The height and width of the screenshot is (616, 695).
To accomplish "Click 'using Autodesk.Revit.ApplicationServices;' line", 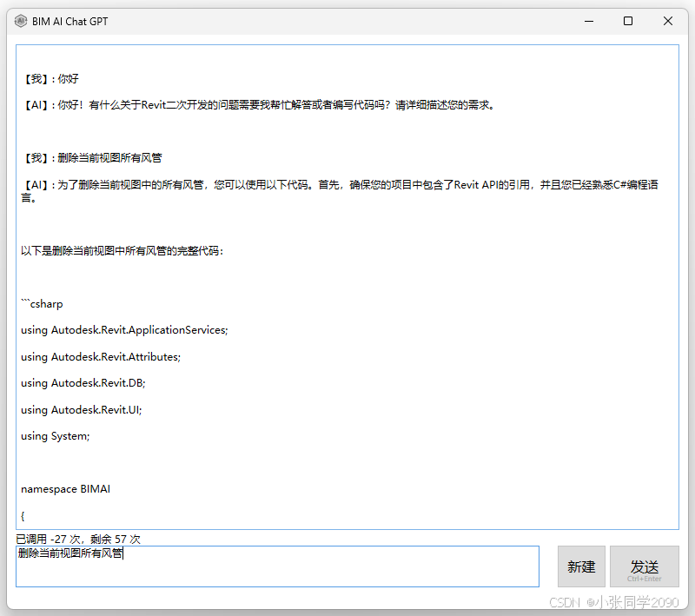I will 124,330.
